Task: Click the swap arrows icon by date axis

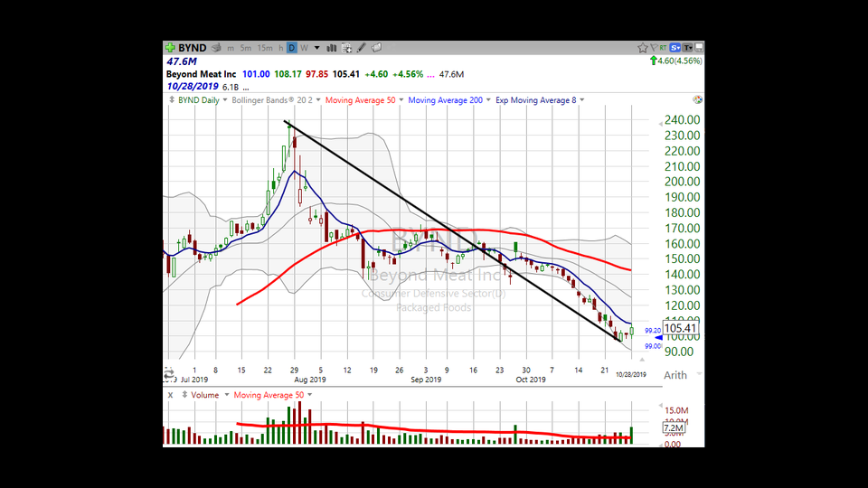Action: click(169, 375)
